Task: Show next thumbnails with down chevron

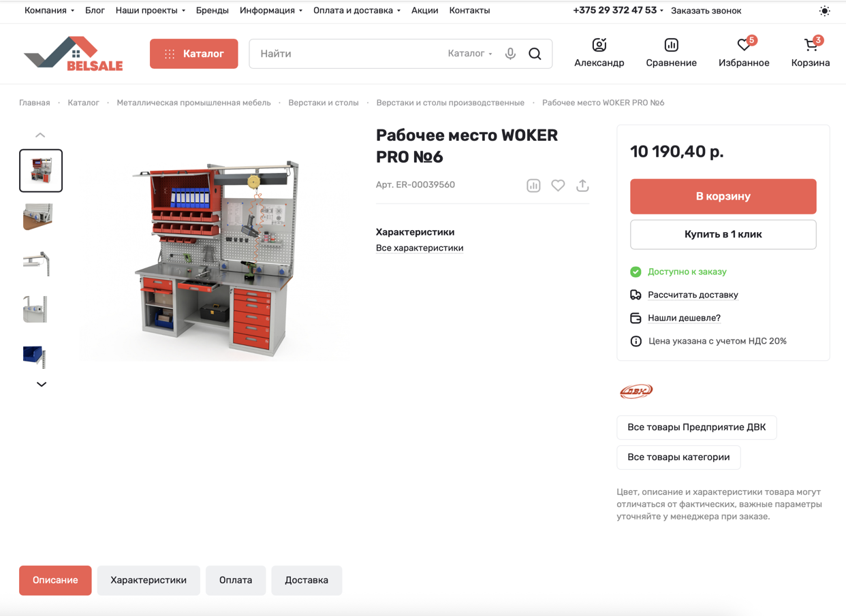Action: point(41,385)
